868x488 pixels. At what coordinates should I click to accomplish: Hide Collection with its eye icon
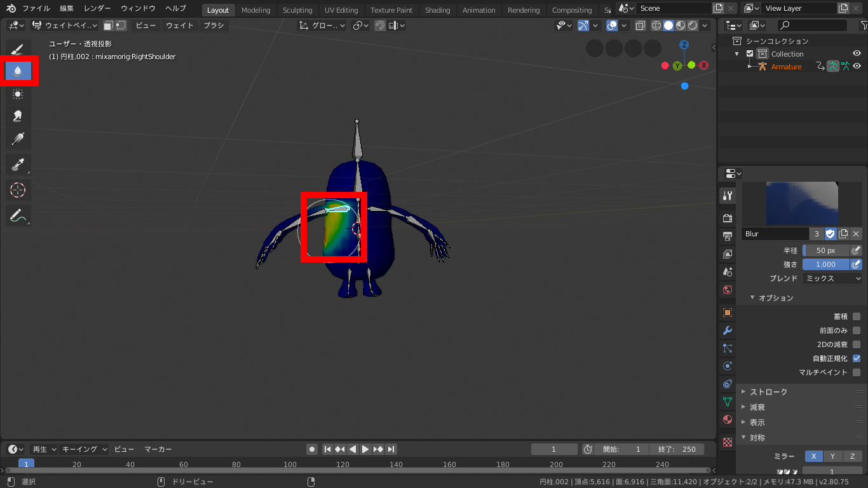(x=857, y=54)
